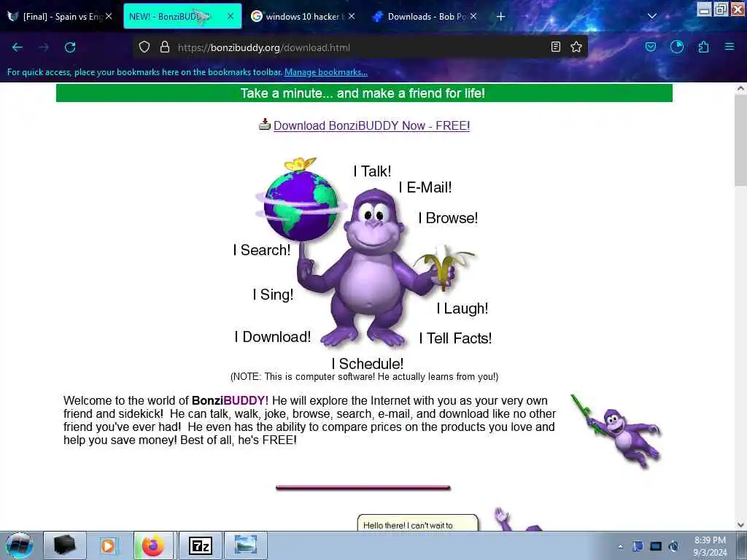
Task: Click the download icon beside BonziBUDDY link
Action: [x=264, y=124]
